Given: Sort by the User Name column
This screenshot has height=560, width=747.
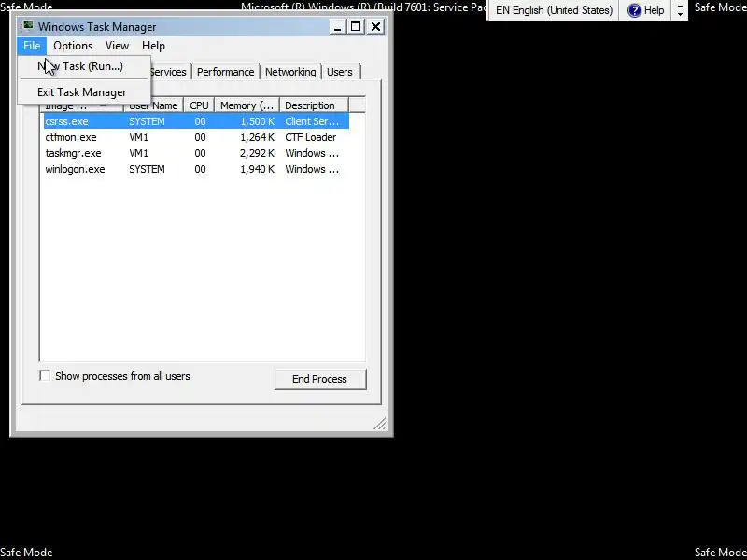Looking at the screenshot, I should tap(153, 105).
